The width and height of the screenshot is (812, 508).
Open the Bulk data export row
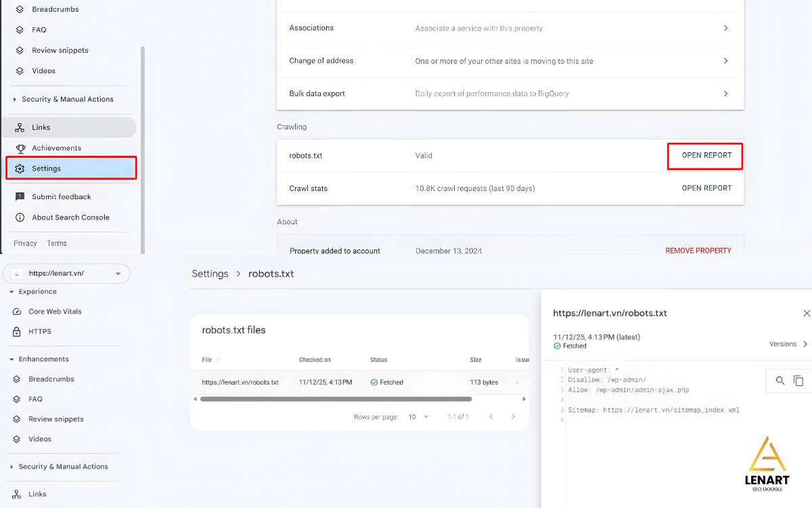click(510, 93)
